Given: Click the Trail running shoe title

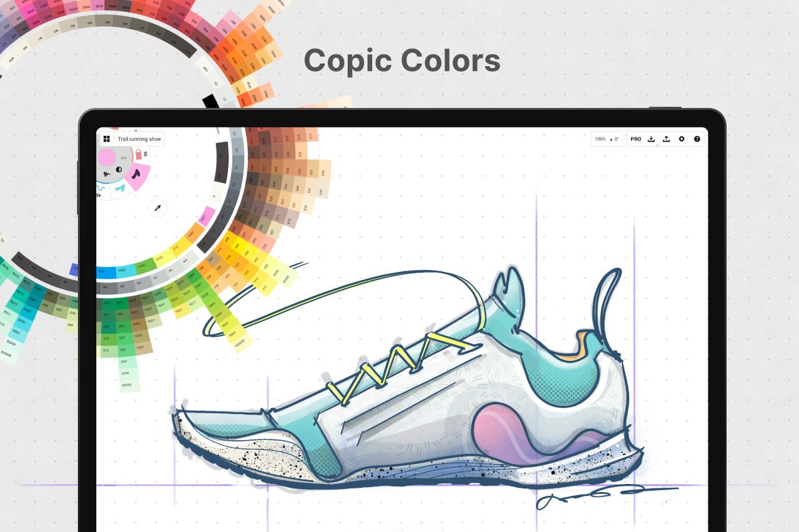Looking at the screenshot, I should (139, 139).
